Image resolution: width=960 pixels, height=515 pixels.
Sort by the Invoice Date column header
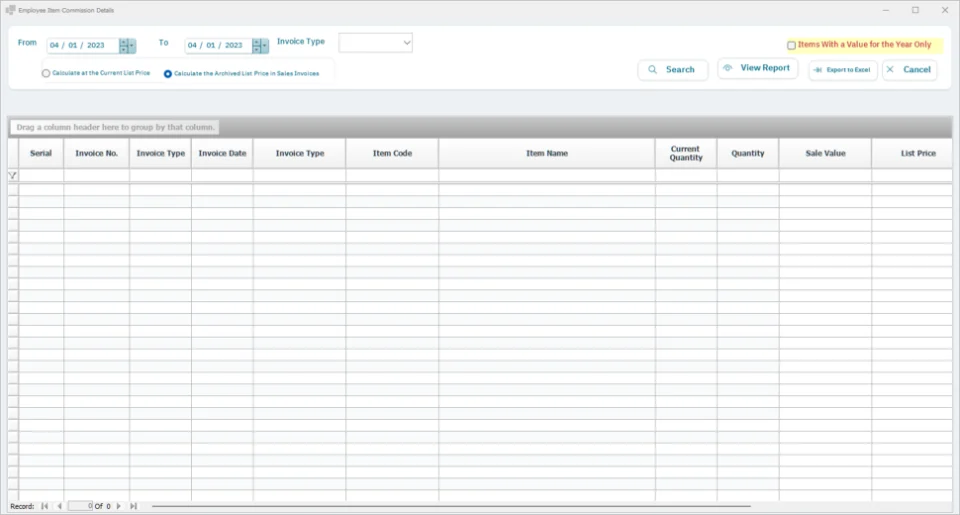click(x=222, y=154)
